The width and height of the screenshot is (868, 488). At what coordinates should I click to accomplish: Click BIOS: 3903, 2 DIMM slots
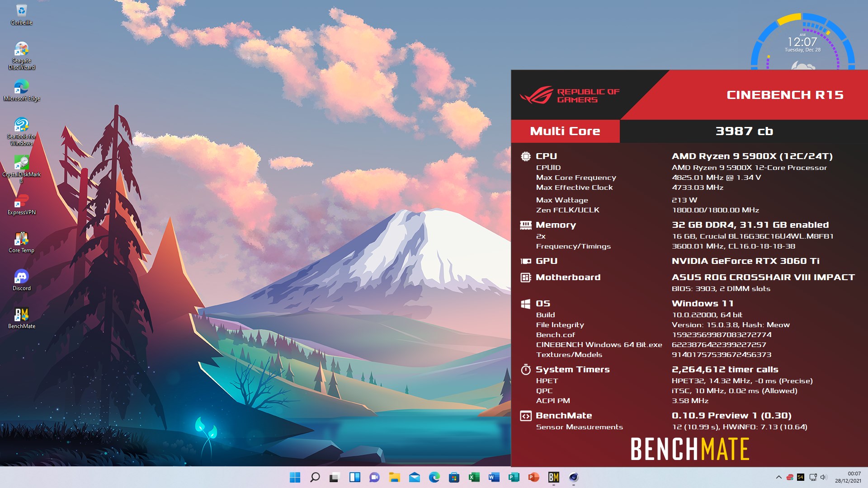721,289
